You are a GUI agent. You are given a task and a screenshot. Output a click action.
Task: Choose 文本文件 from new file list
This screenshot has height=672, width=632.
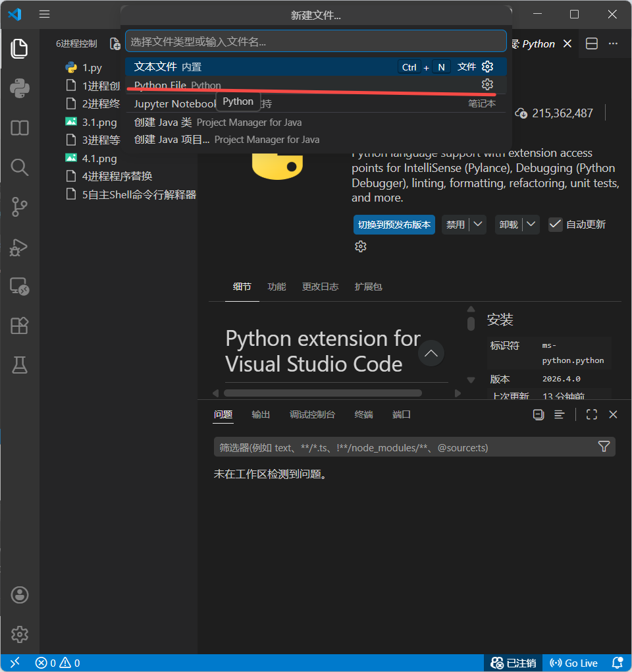[316, 67]
